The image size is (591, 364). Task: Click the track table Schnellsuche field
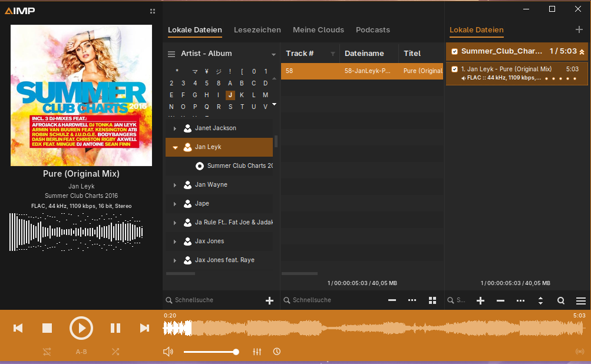[332, 300]
